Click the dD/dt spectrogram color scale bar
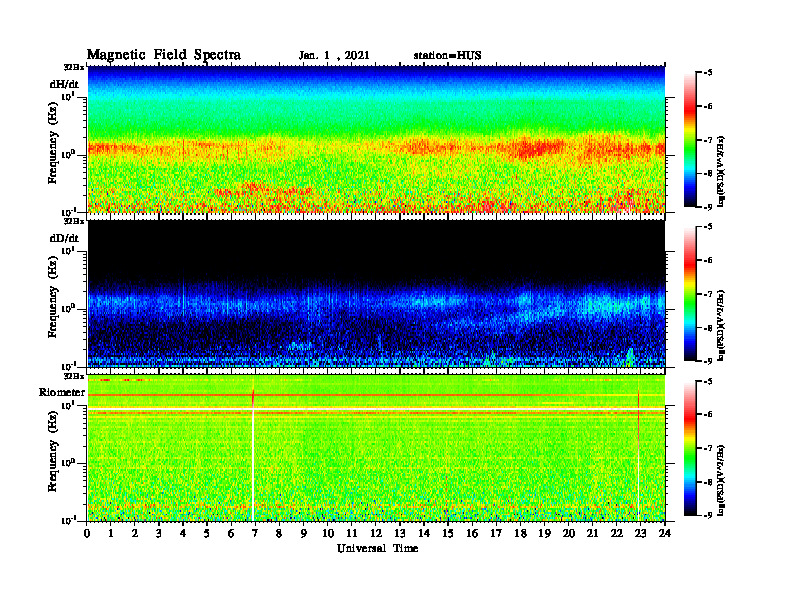792x612 pixels. pyautogui.click(x=690, y=294)
